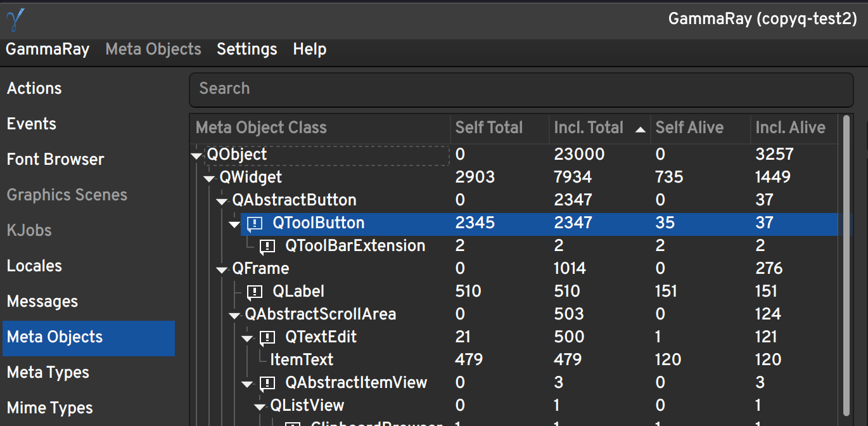
Task: Select the QWidget row label
Action: tap(251, 177)
